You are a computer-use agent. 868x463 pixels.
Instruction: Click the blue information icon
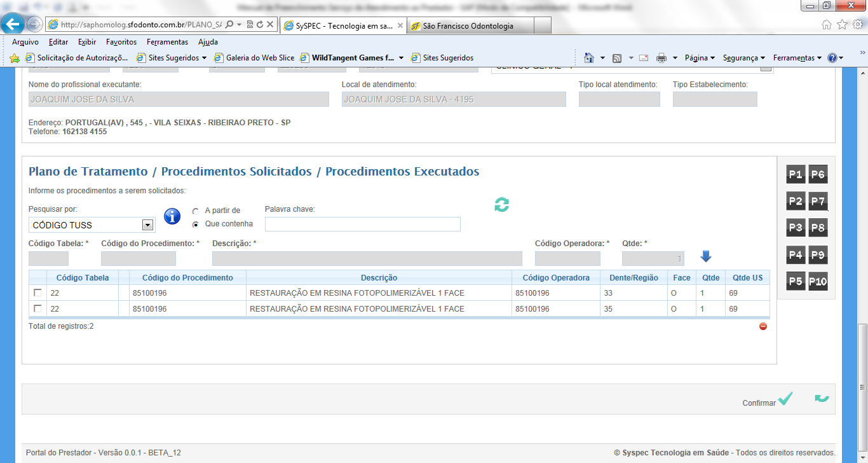[172, 216]
